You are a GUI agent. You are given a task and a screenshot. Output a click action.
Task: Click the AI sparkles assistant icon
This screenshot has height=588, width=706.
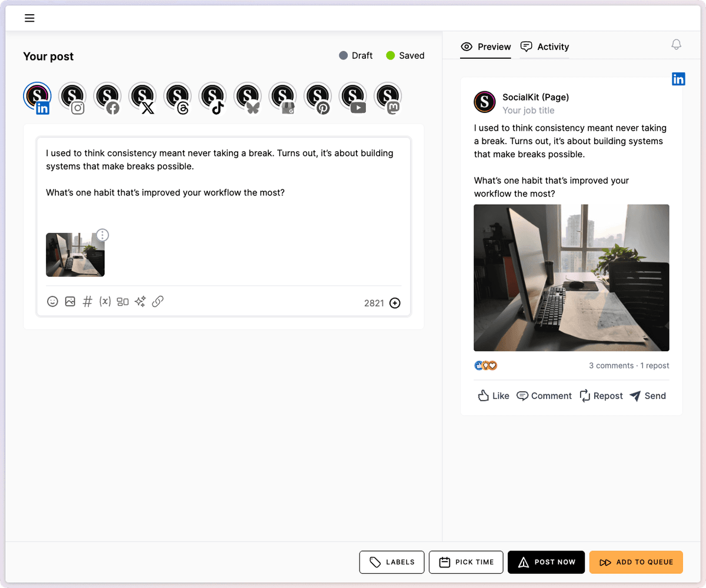point(140,302)
